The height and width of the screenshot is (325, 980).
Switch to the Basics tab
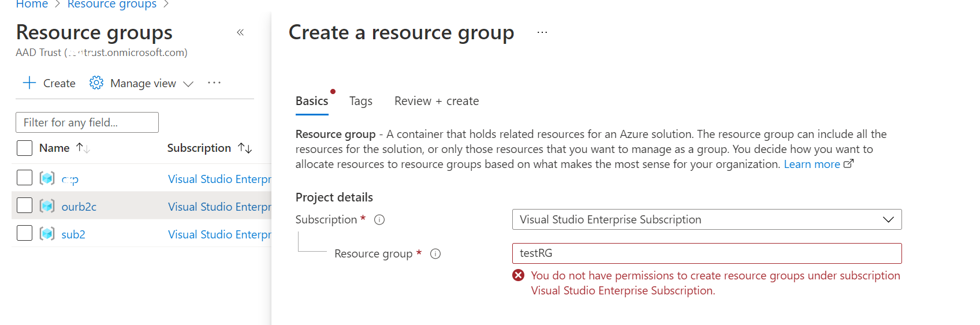tap(312, 101)
